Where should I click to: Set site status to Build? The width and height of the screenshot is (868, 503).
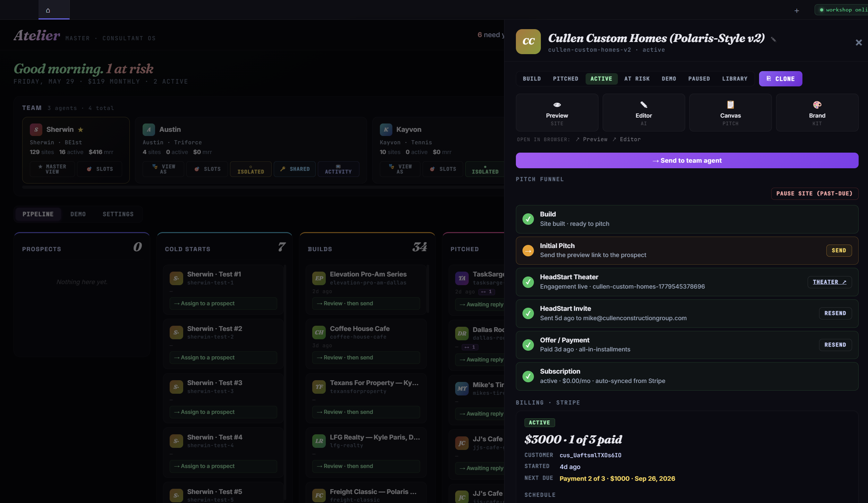[531, 79]
